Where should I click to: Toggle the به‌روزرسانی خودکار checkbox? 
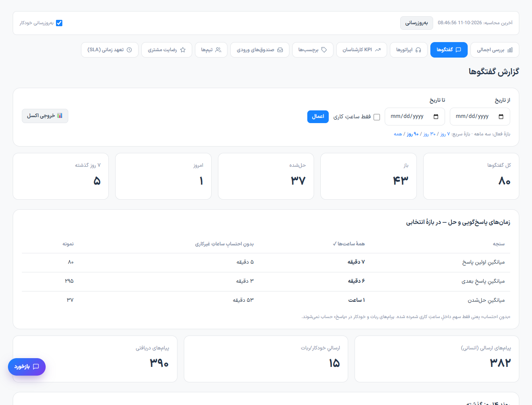(59, 23)
